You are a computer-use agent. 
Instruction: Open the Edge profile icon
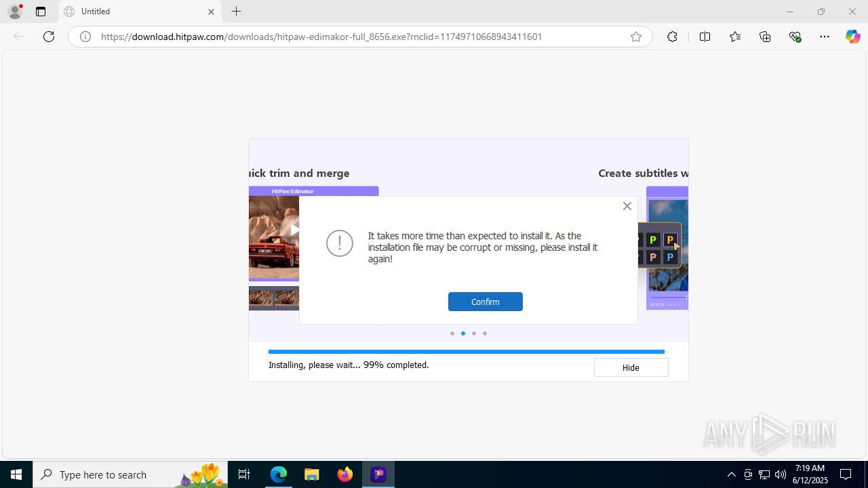[15, 12]
